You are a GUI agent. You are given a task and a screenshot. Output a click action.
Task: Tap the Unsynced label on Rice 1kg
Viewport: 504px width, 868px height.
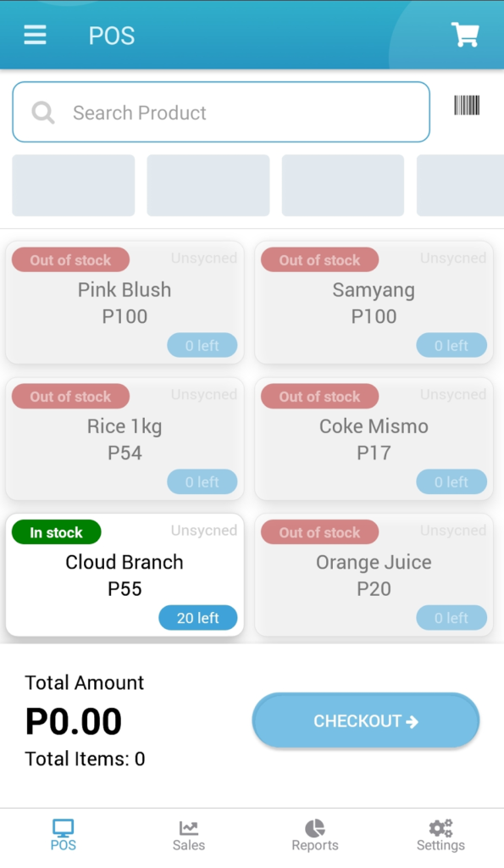tap(203, 394)
